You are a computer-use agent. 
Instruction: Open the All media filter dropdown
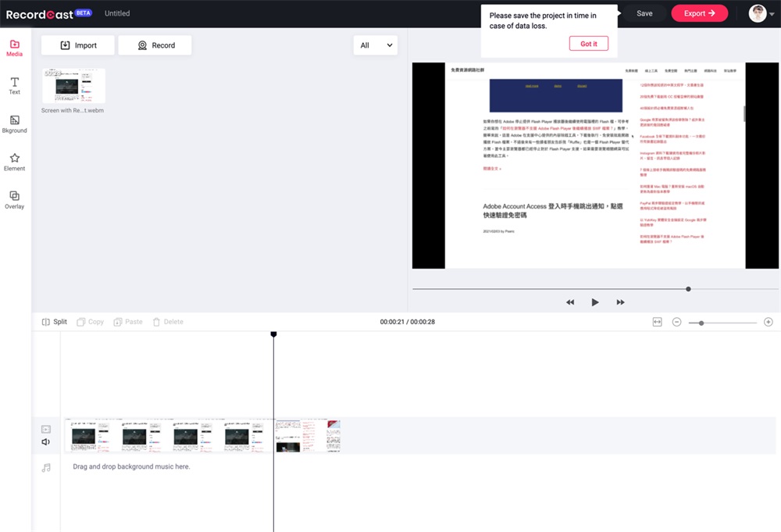point(375,45)
